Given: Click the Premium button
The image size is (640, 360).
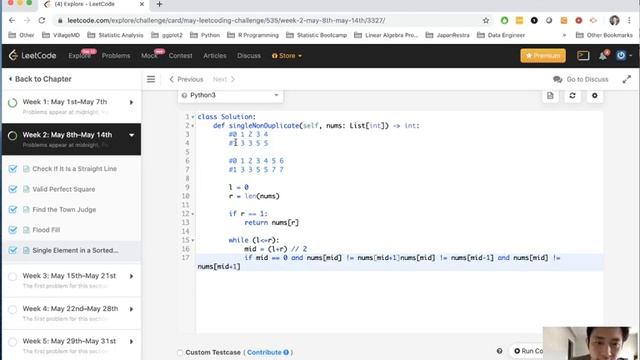Looking at the screenshot, I should [x=543, y=56].
